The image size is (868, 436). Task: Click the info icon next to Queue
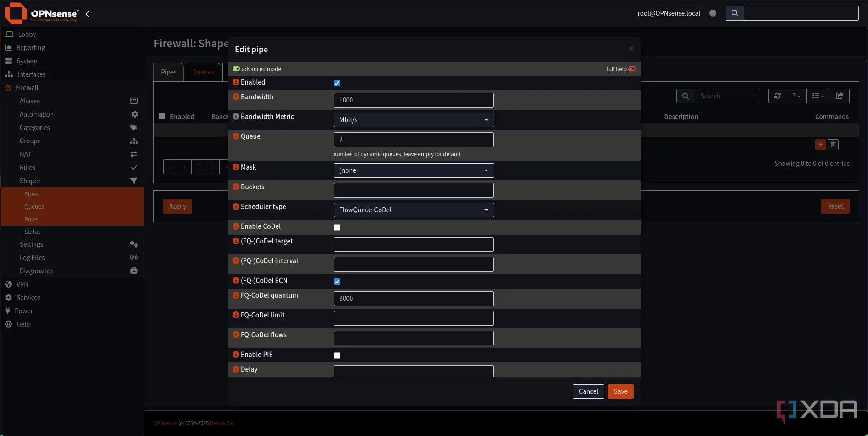pos(236,136)
